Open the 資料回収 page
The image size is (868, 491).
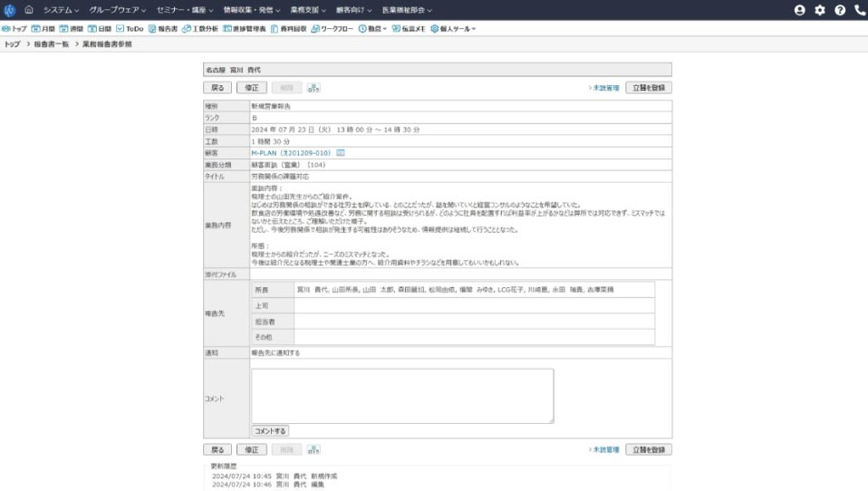(288, 29)
